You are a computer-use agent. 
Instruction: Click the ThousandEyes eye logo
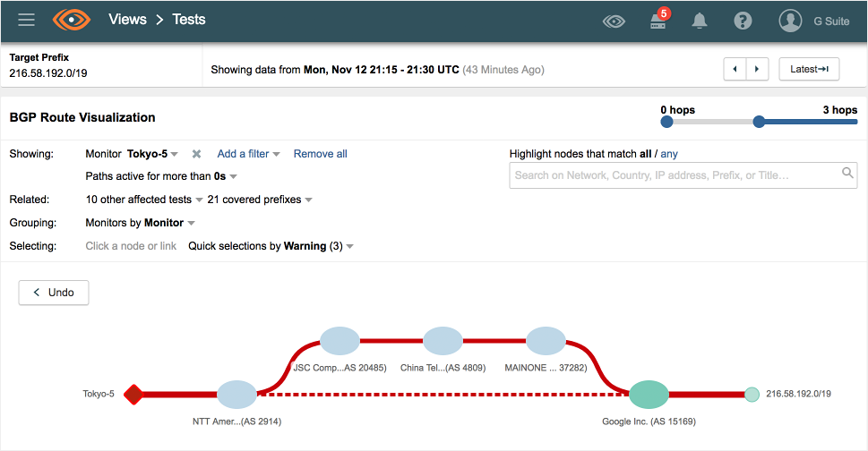72,20
